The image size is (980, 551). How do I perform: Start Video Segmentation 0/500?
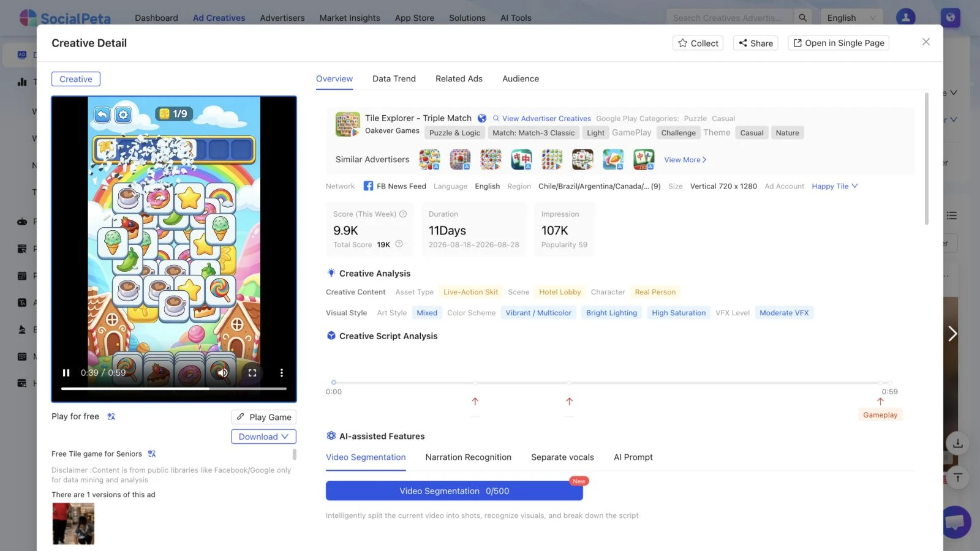[x=454, y=491]
